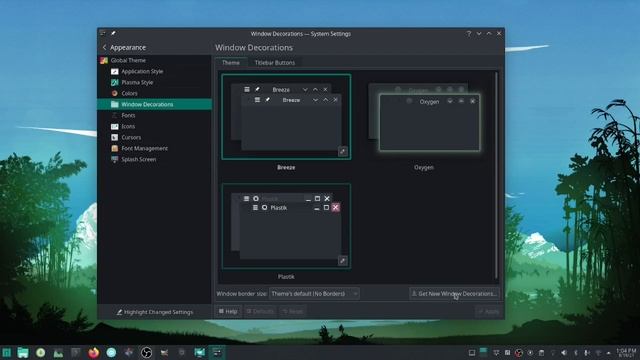Click the Breeze theme name label

(x=286, y=167)
